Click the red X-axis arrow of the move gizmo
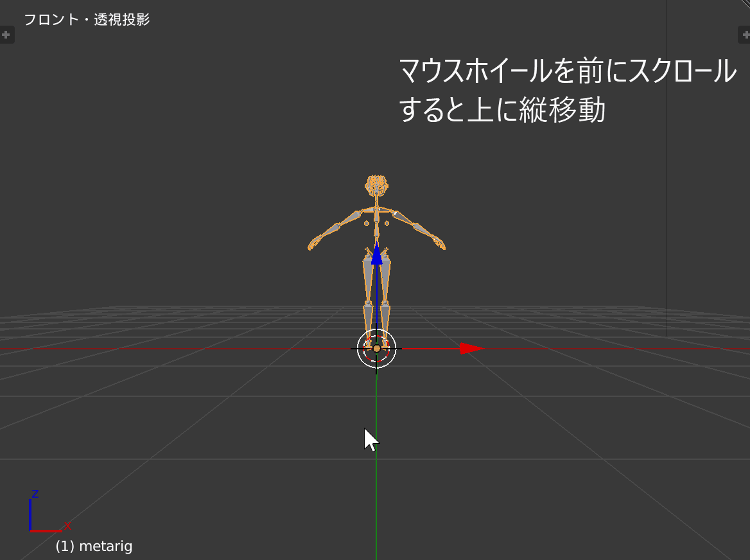The image size is (750, 560). (x=469, y=349)
